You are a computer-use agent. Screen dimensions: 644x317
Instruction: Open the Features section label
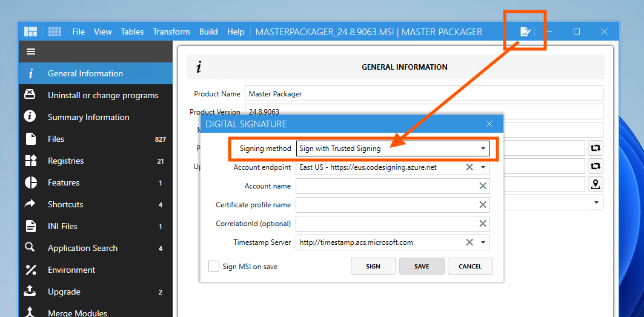[x=64, y=182]
